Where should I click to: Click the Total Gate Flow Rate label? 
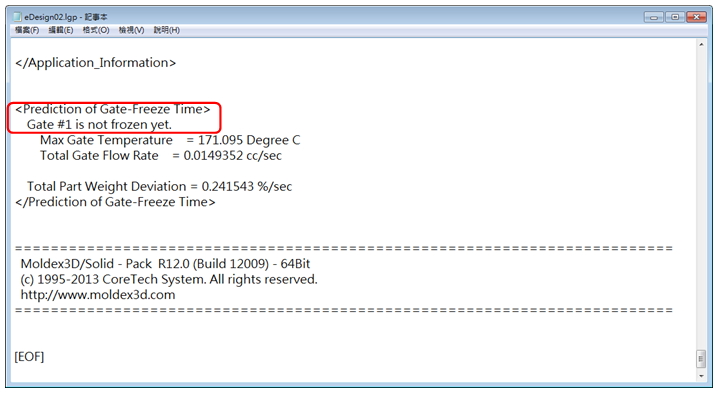click(99, 156)
